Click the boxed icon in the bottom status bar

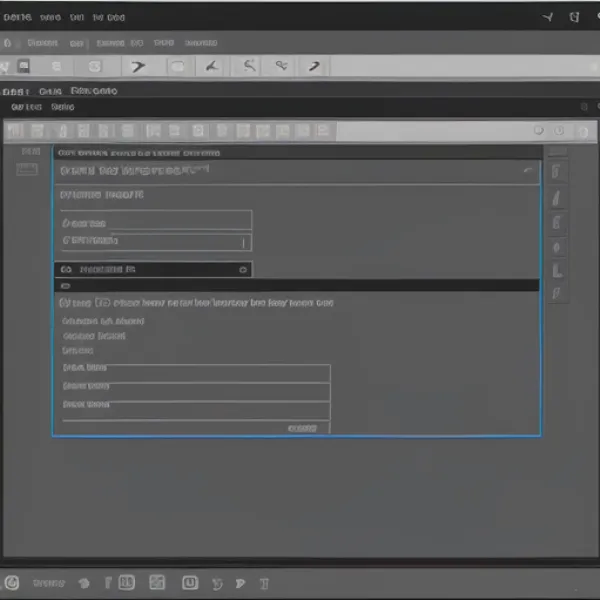click(x=126, y=582)
